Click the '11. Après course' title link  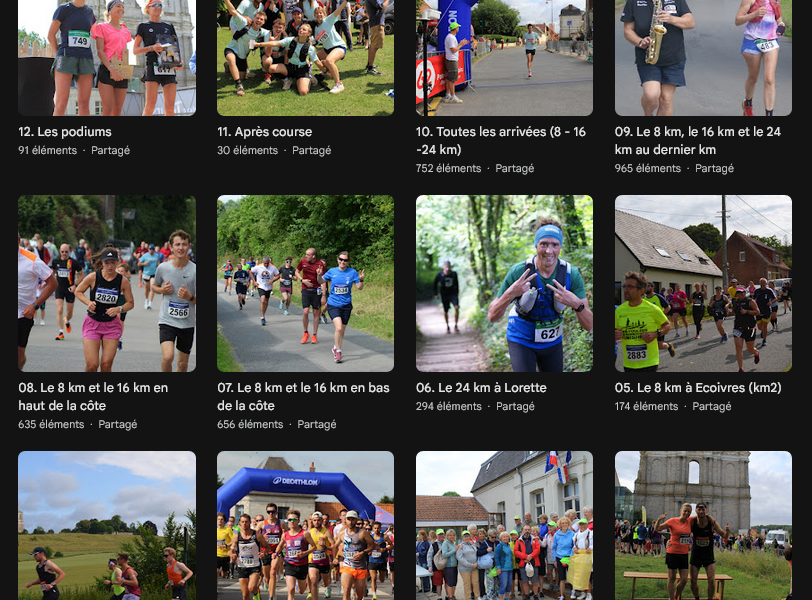[x=265, y=131]
